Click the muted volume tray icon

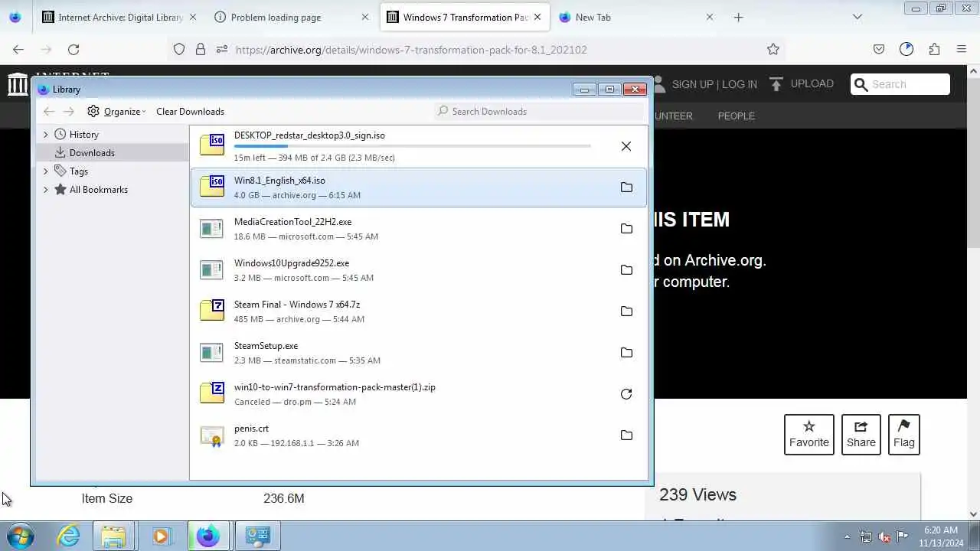tap(884, 536)
